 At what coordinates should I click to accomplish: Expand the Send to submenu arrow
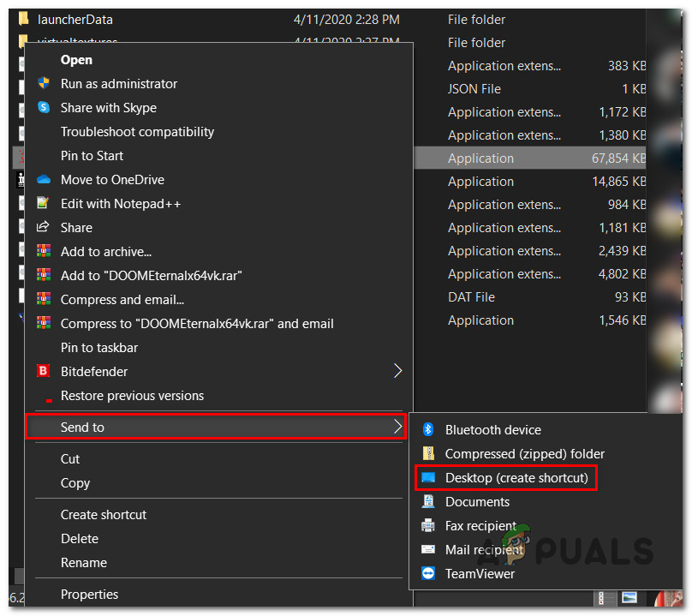[397, 427]
